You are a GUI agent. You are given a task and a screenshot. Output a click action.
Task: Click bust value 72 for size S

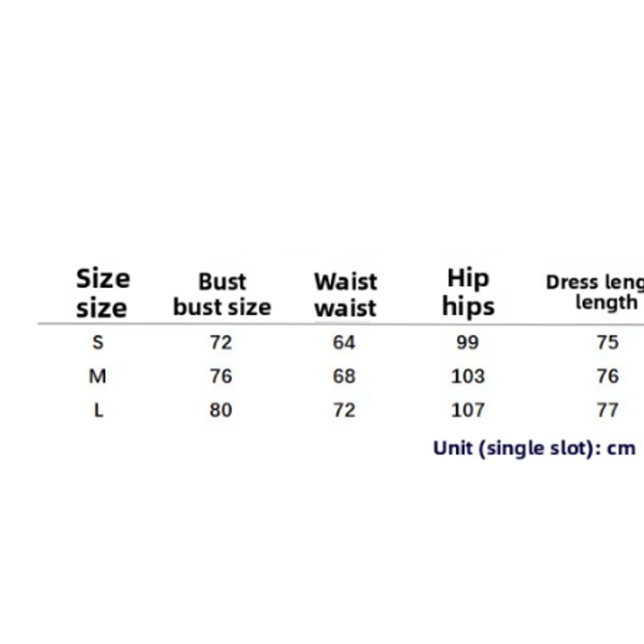(221, 342)
